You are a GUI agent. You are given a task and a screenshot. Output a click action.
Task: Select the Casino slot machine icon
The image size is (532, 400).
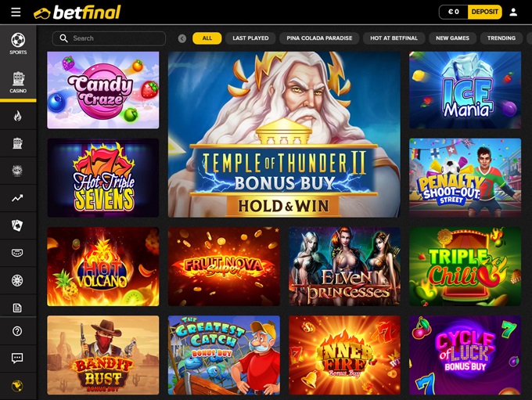coord(18,82)
